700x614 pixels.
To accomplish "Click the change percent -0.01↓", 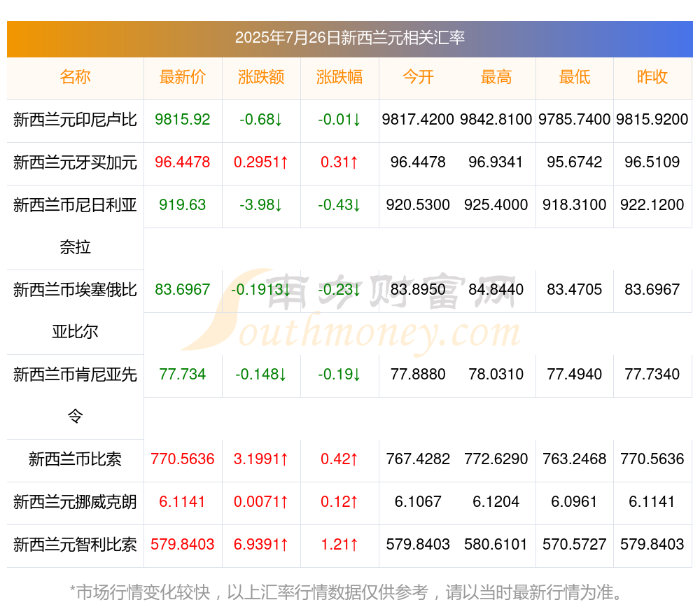I will click(x=339, y=119).
